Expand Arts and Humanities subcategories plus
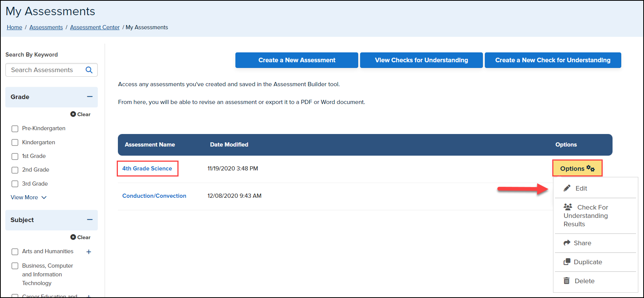This screenshot has width=644, height=298. (x=89, y=252)
